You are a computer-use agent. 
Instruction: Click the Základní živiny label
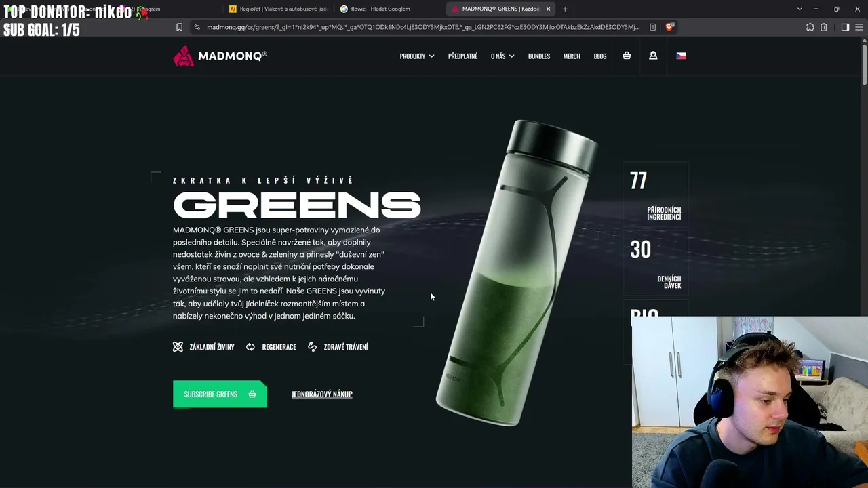tap(212, 347)
